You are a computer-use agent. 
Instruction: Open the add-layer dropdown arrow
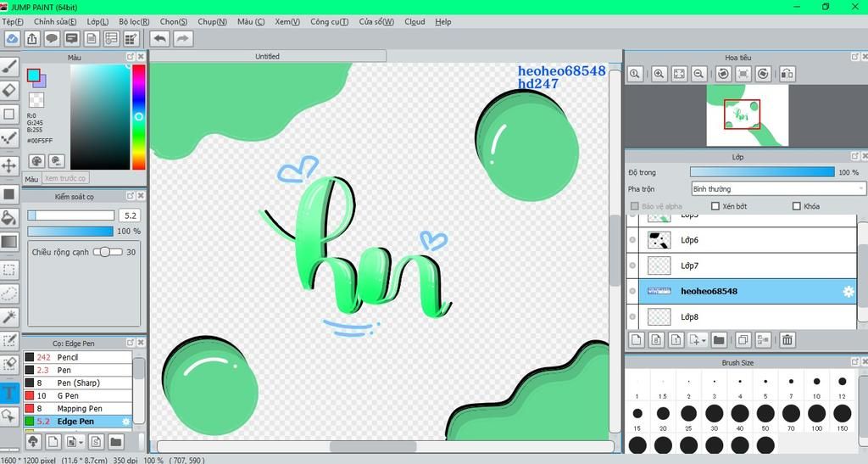pos(704,340)
